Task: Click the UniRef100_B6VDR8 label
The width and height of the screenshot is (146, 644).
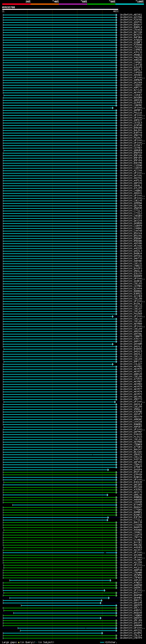Action: coord(131,98)
